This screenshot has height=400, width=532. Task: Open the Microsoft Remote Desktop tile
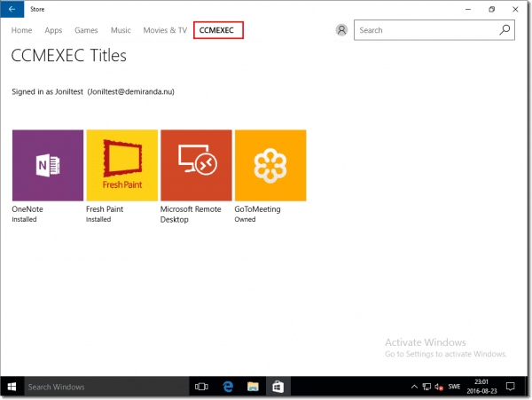(197, 165)
